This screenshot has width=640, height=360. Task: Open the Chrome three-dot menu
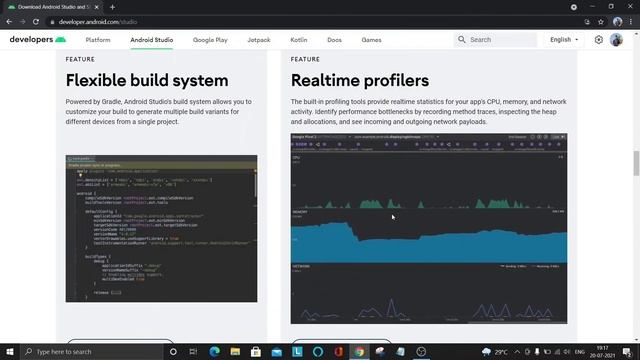pyautogui.click(x=631, y=22)
